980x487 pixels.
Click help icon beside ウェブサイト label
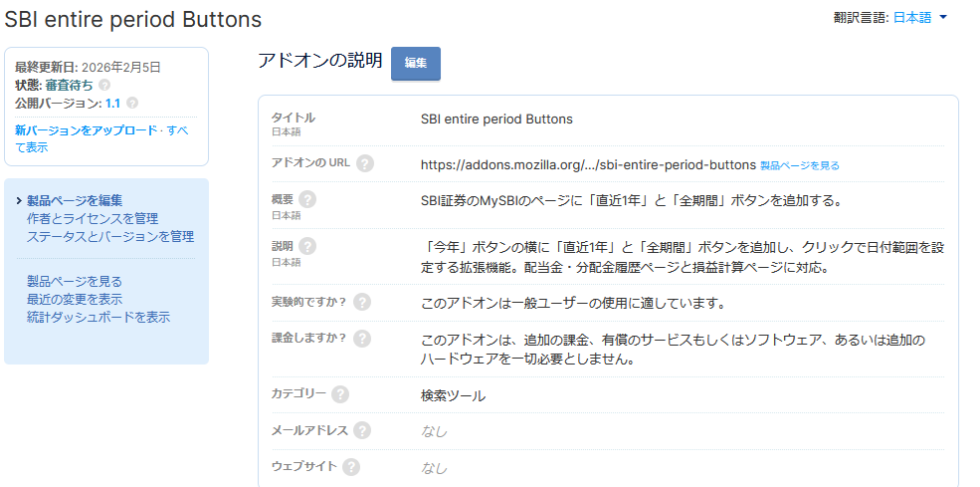(351, 466)
